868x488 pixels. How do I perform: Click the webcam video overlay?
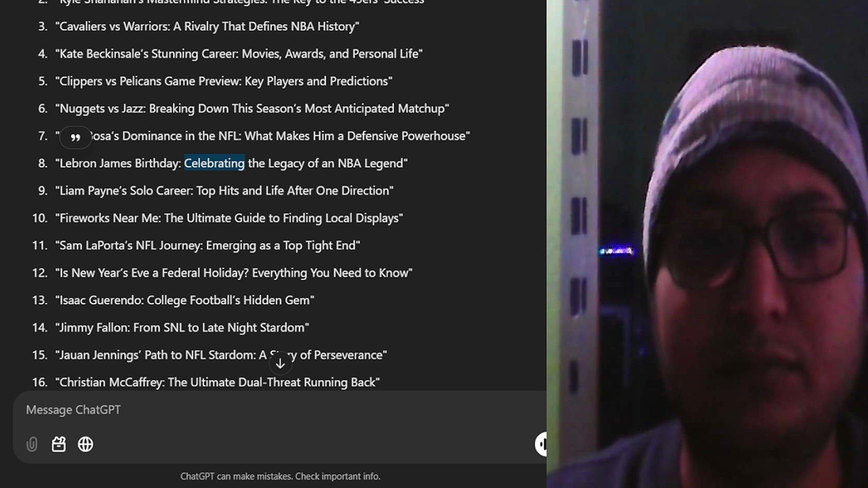(x=707, y=244)
